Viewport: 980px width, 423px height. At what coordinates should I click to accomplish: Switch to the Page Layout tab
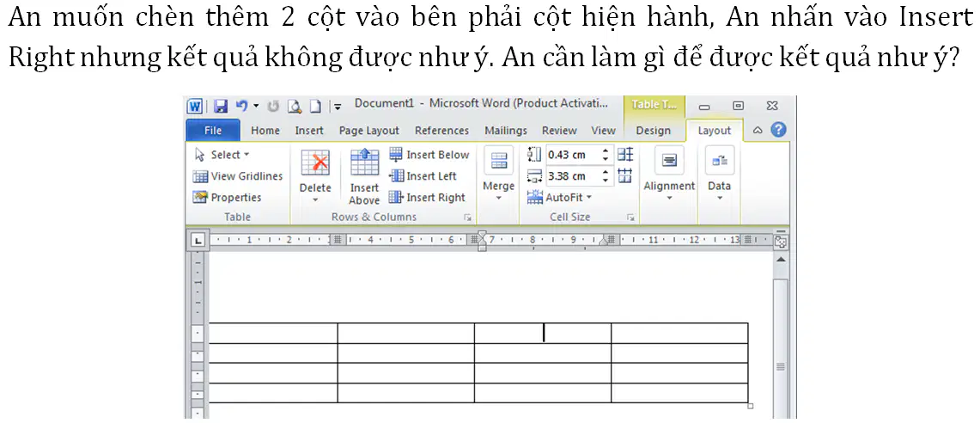[x=368, y=130]
